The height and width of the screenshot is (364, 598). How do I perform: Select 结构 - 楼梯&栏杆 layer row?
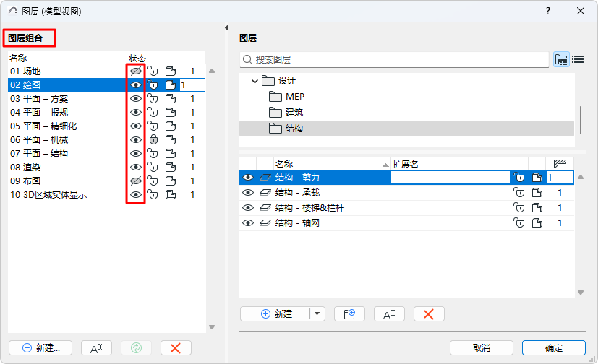(406, 208)
